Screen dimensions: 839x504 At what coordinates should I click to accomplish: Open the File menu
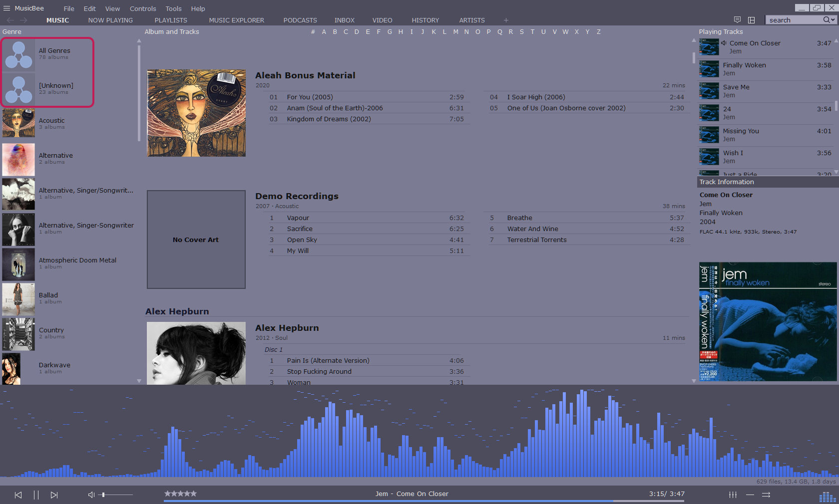[x=69, y=8]
